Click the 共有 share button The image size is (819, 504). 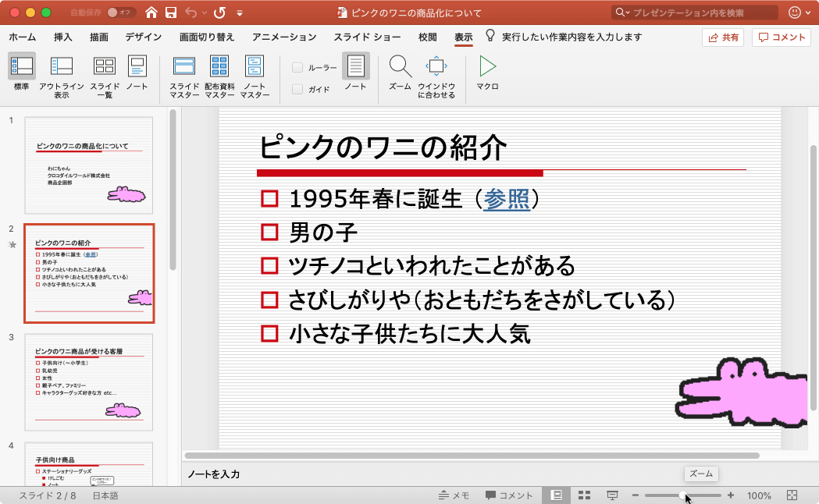pyautogui.click(x=723, y=37)
